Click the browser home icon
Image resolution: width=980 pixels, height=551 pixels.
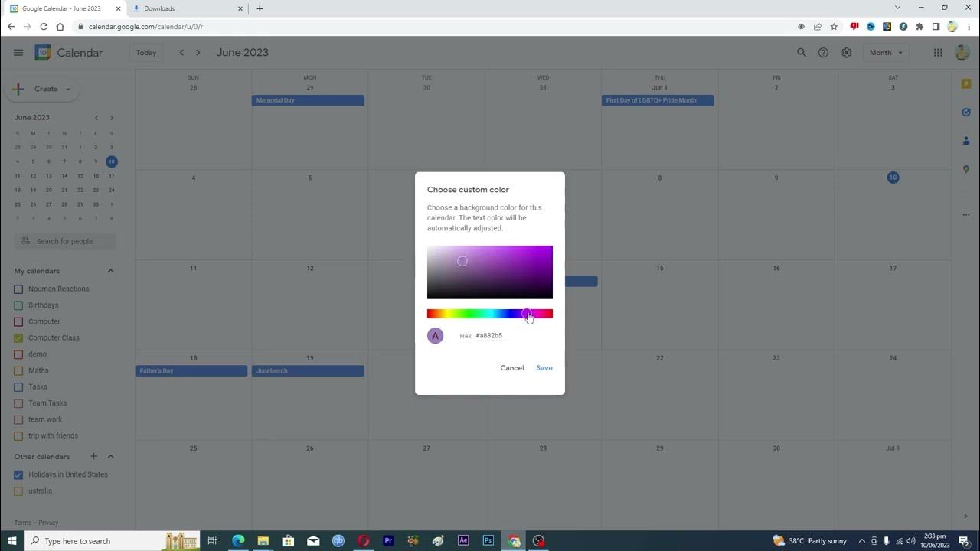click(x=60, y=27)
